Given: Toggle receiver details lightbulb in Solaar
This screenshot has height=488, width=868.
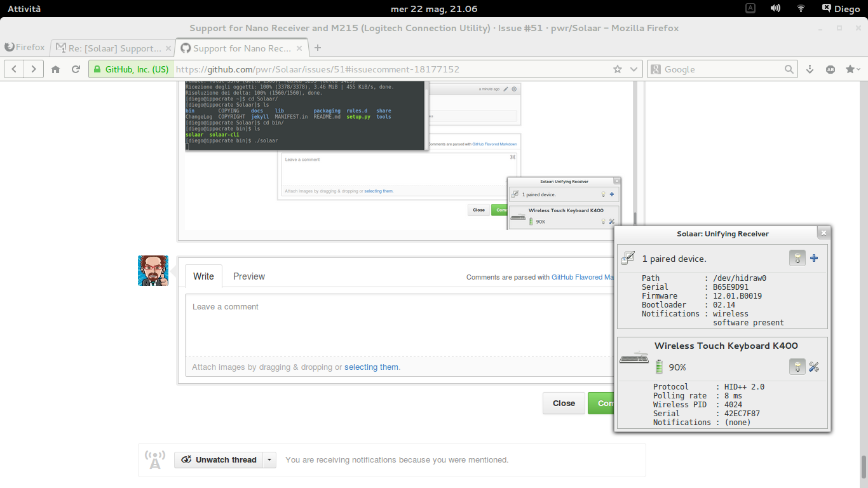Looking at the screenshot, I should [797, 258].
